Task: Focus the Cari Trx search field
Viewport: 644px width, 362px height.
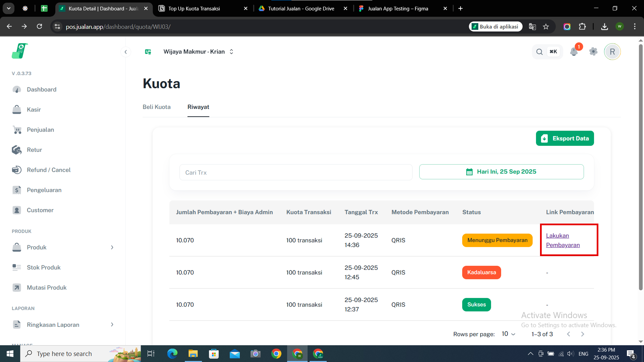Action: click(x=296, y=172)
